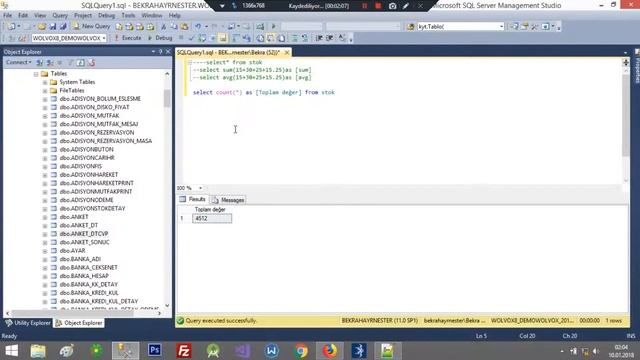Click the Save file toolbar icon
640x360 pixels.
click(53, 27)
